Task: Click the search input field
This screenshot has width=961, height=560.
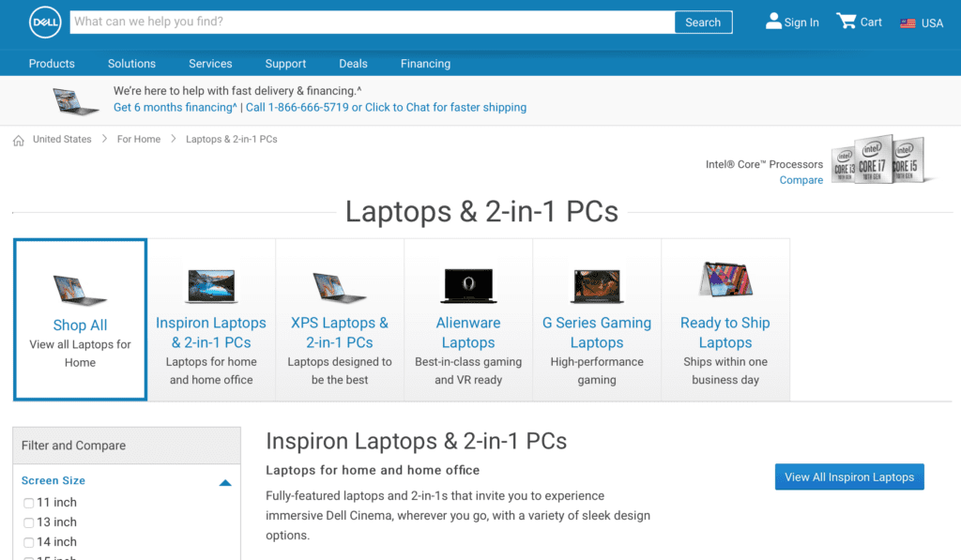Action: (372, 23)
